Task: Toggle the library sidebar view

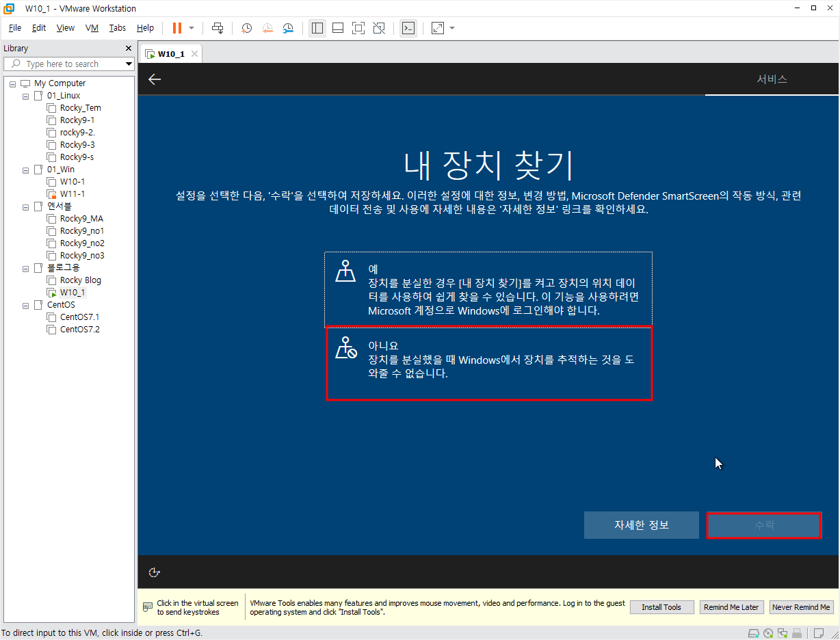Action: click(317, 28)
